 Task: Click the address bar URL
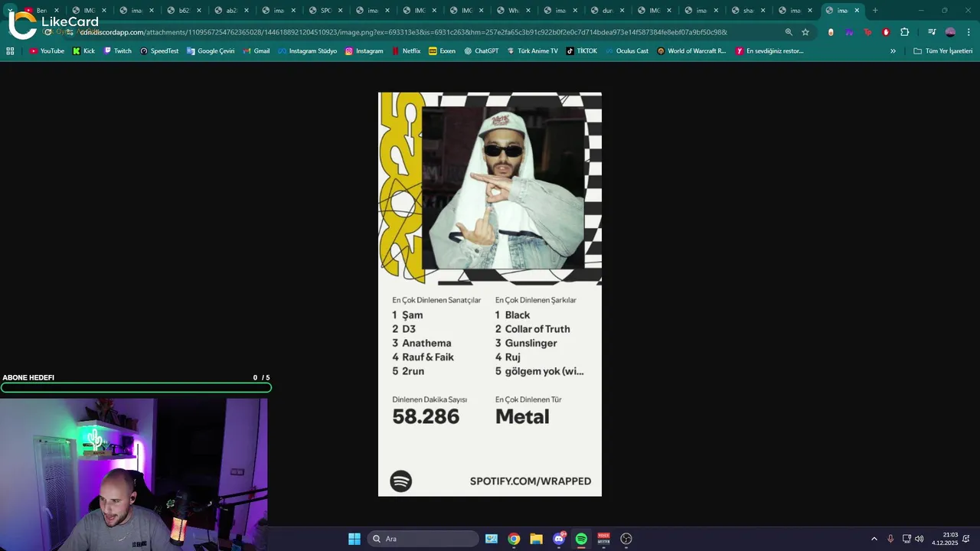pyautogui.click(x=403, y=32)
